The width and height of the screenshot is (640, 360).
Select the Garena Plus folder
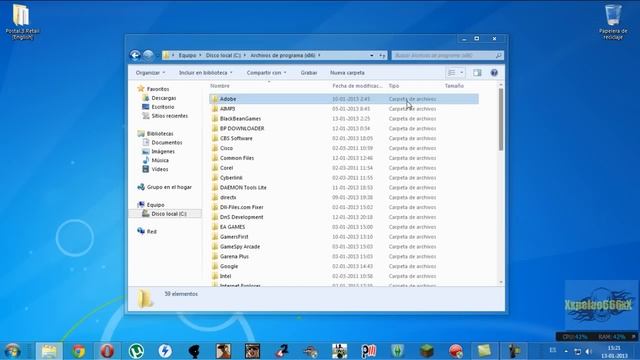(234, 256)
